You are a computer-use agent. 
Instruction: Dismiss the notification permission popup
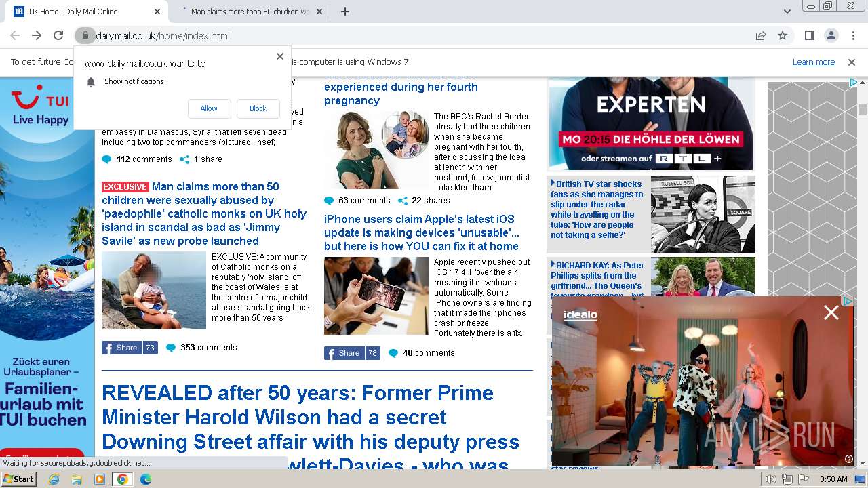pyautogui.click(x=280, y=56)
